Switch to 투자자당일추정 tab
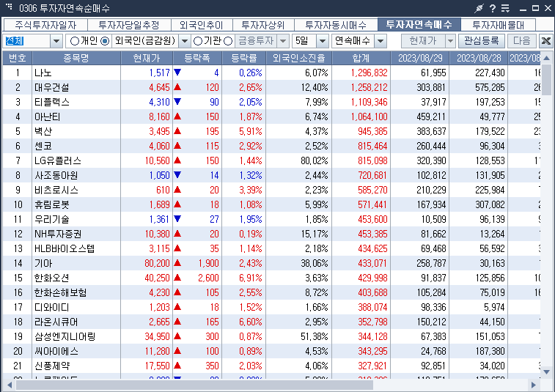 coord(129,25)
